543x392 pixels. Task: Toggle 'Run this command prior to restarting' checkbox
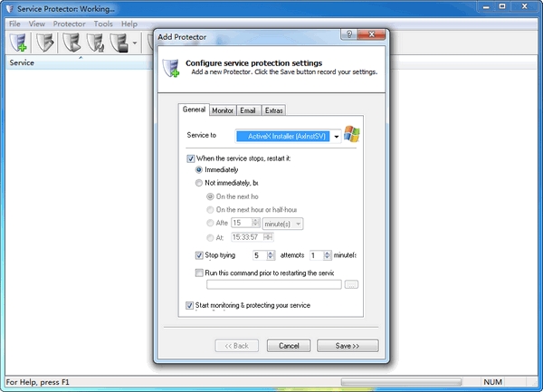[199, 272]
